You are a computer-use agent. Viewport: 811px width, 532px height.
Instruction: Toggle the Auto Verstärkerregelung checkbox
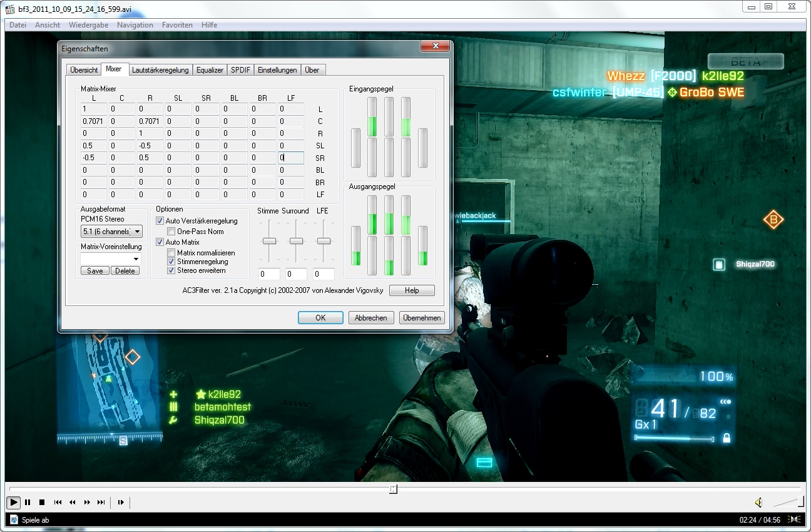tap(160, 221)
